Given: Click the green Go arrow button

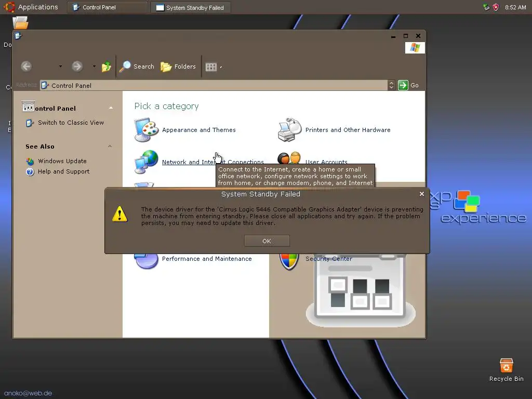Looking at the screenshot, I should coord(403,85).
